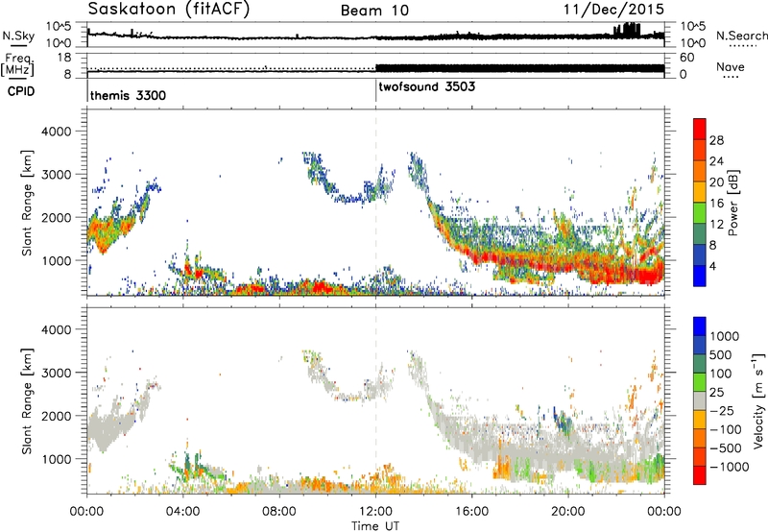The image size is (768, 532).
Task: Click the '20' Power colorbar tick label
Action: (x=716, y=182)
